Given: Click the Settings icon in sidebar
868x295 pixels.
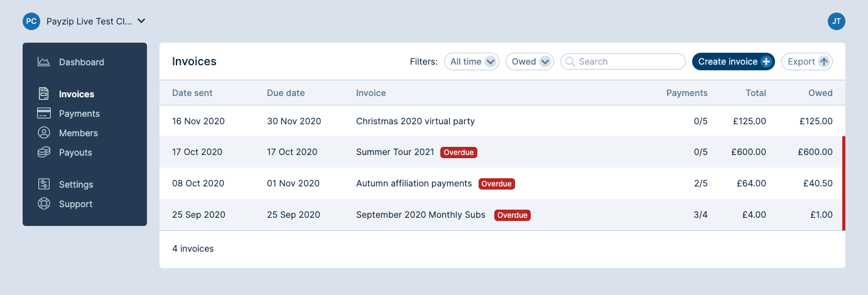Looking at the screenshot, I should 43,185.
